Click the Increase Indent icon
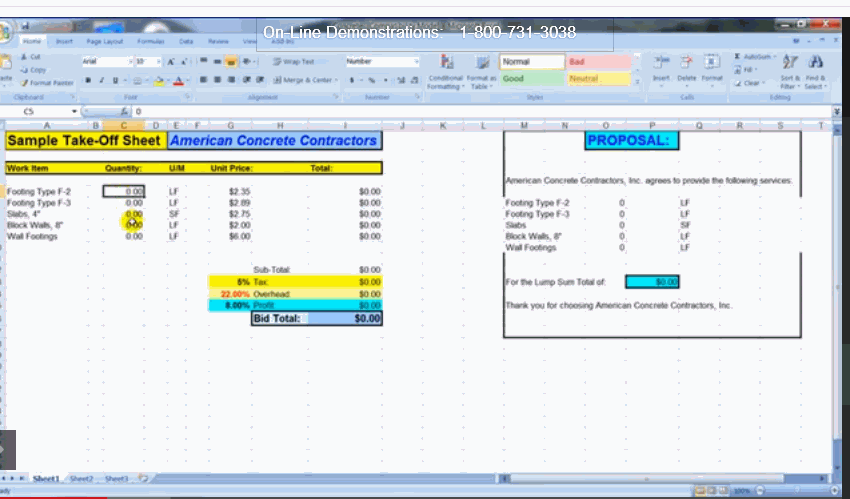The height and width of the screenshot is (499, 850). [x=260, y=80]
